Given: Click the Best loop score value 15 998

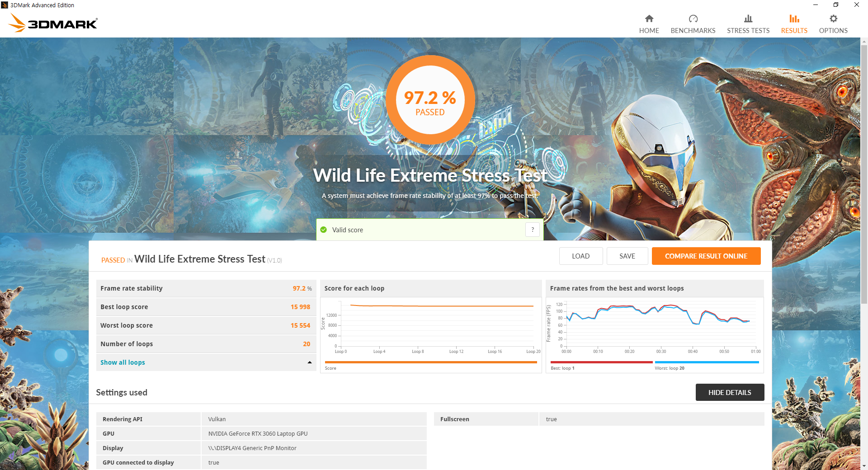Looking at the screenshot, I should point(300,307).
